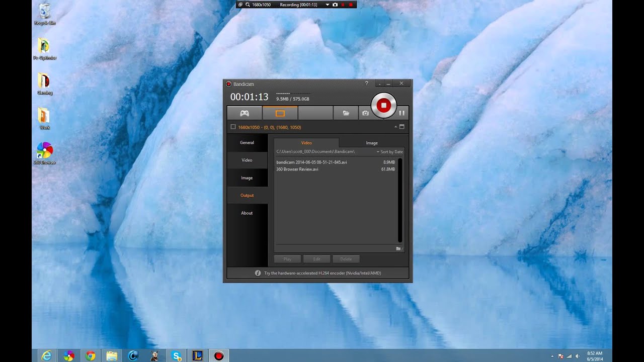Open the Pc Optimize desktop icon

(45, 49)
